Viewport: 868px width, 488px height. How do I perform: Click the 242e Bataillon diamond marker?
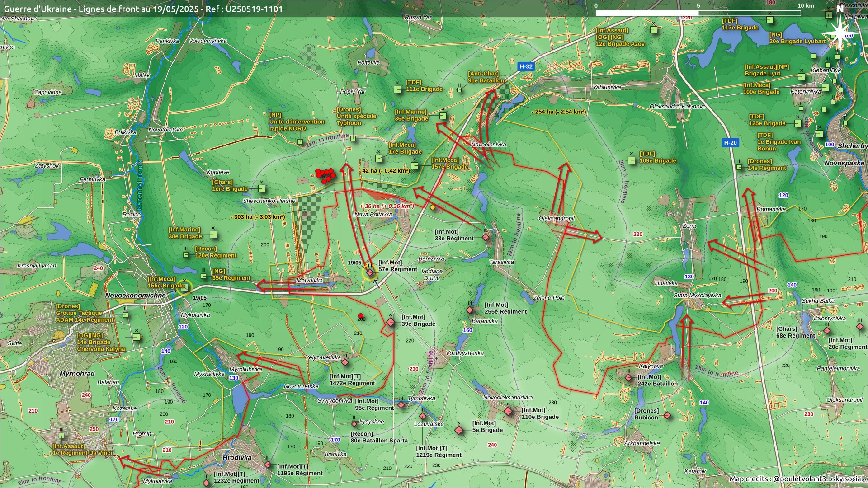[x=628, y=378]
